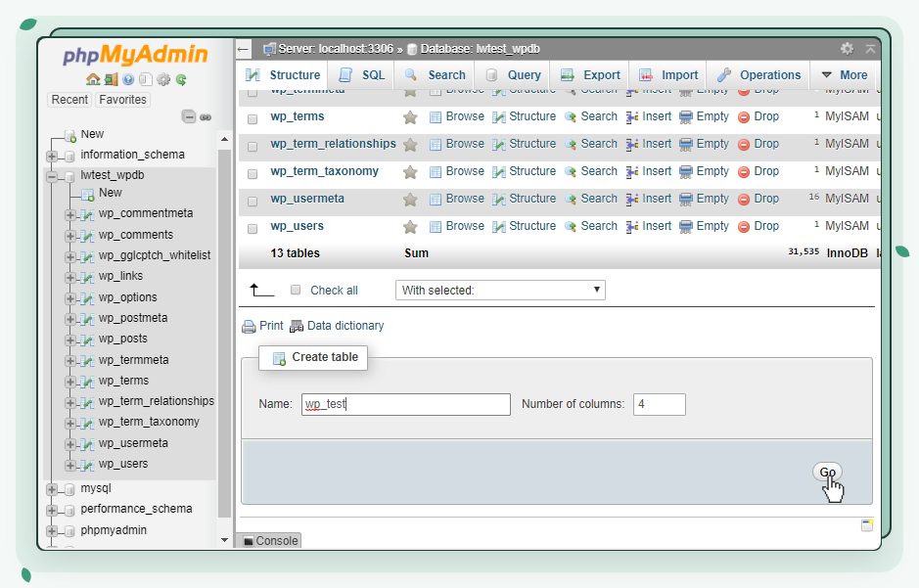Click the bookmark note icon above the console
This screenshot has width=919, height=588.
pyautogui.click(x=867, y=525)
